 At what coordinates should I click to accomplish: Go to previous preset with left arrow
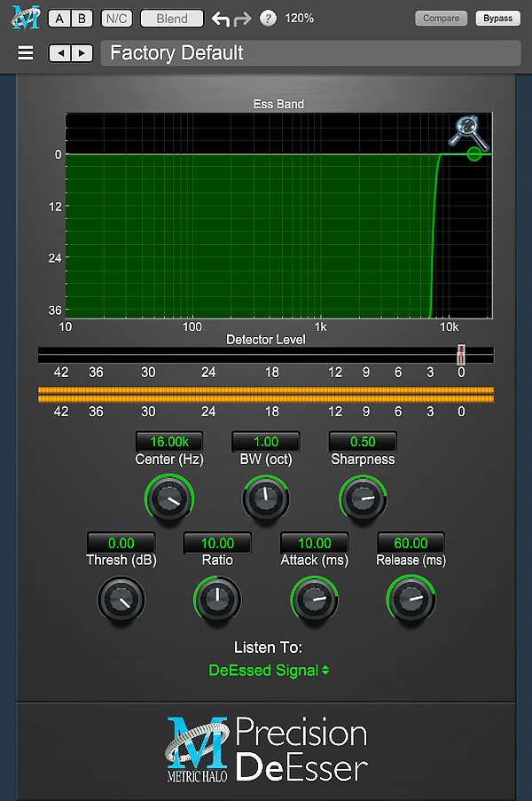point(59,53)
